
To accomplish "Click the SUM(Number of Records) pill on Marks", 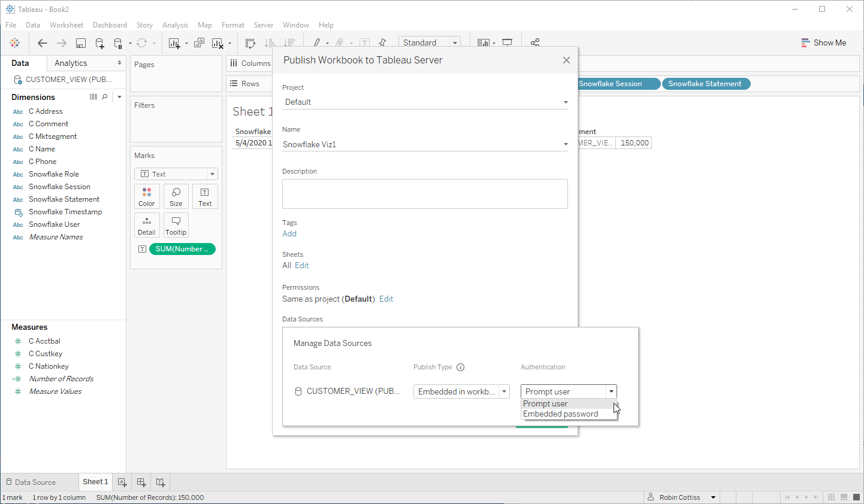I will point(182,249).
